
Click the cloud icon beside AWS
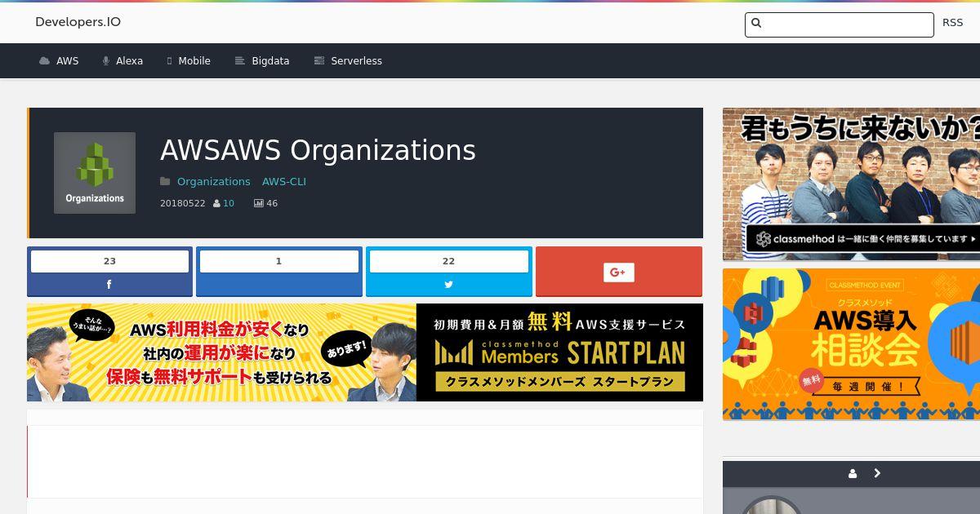pos(44,61)
